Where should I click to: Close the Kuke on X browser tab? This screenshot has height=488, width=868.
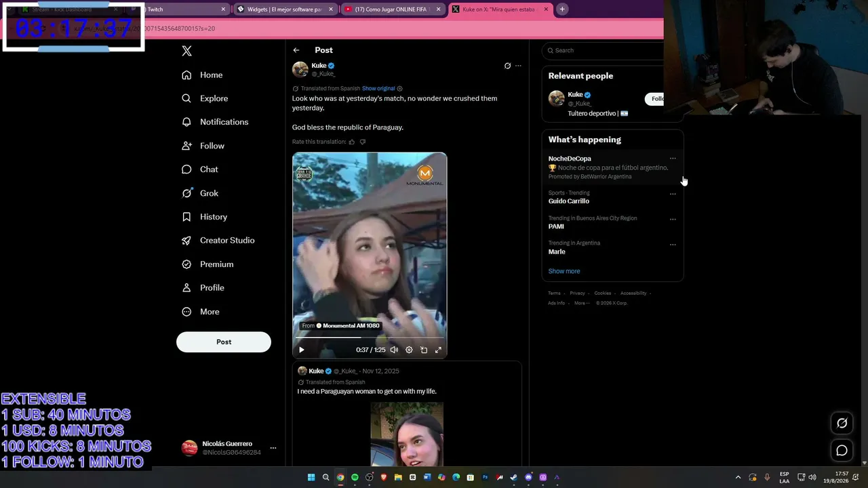[547, 9]
